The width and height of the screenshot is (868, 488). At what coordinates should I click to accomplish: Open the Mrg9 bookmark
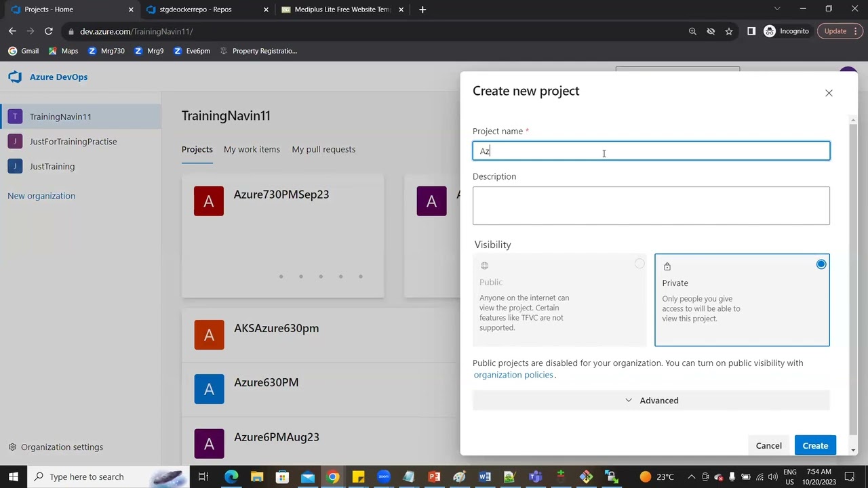coord(149,51)
